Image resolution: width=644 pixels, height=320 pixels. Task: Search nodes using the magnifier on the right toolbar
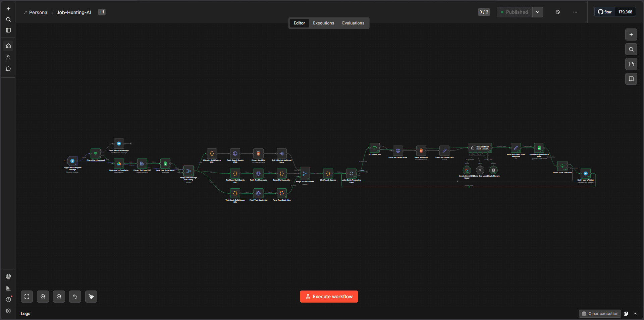point(631,49)
